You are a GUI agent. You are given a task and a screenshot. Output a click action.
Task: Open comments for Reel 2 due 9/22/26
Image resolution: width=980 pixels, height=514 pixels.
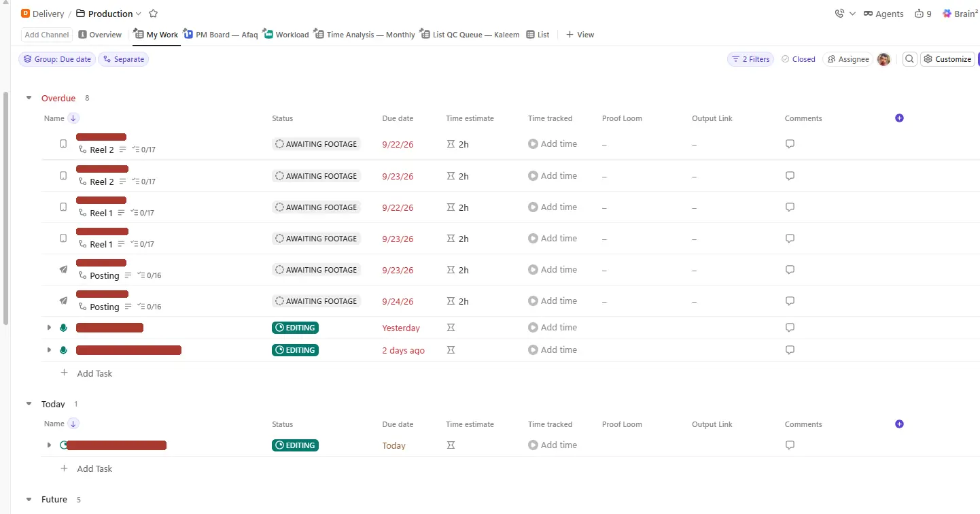tap(790, 144)
